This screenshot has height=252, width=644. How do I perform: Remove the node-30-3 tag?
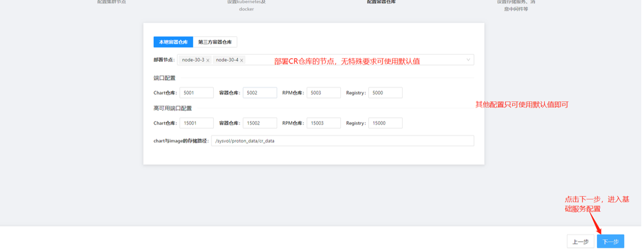coord(208,60)
